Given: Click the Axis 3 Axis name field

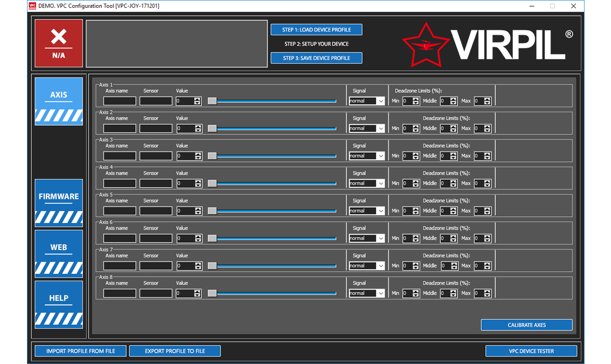Looking at the screenshot, I should pos(120,156).
